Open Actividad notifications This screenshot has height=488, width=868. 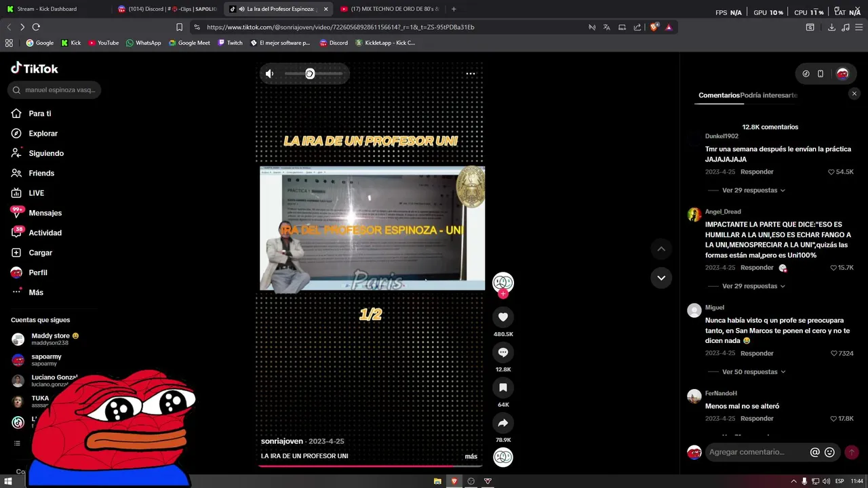pos(45,233)
